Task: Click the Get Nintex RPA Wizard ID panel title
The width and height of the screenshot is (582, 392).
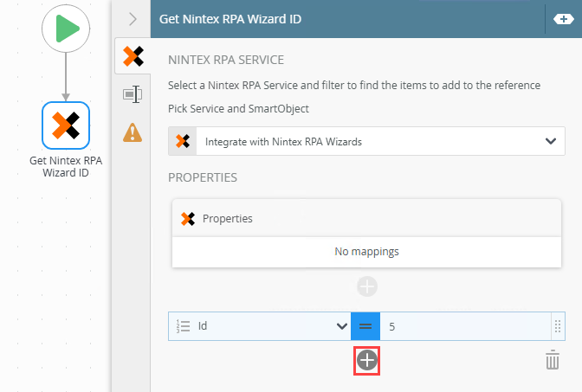Action: (x=230, y=19)
